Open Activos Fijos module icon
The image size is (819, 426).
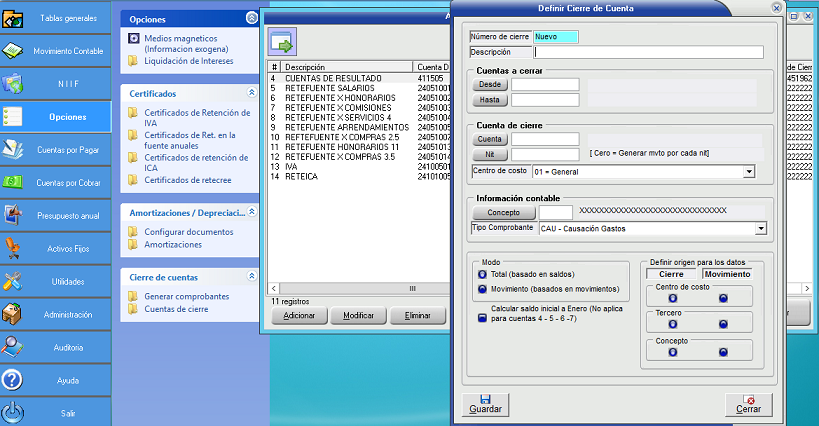point(13,248)
